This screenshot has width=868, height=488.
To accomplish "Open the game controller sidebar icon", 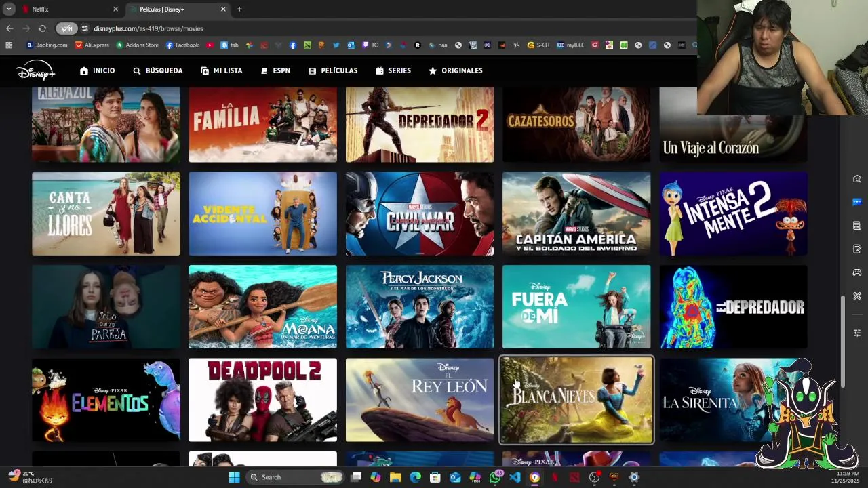I will coord(857,272).
